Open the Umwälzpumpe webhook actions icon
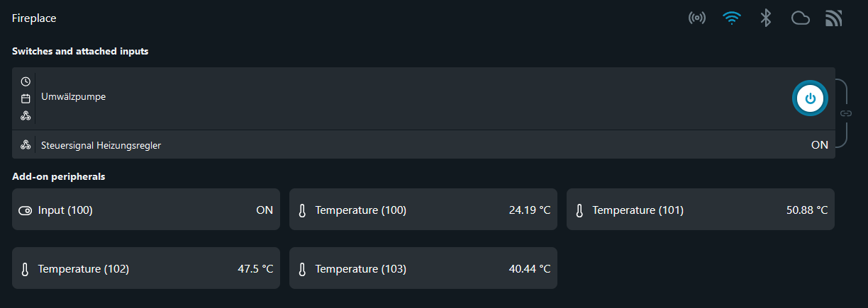The image size is (868, 308). (26, 115)
